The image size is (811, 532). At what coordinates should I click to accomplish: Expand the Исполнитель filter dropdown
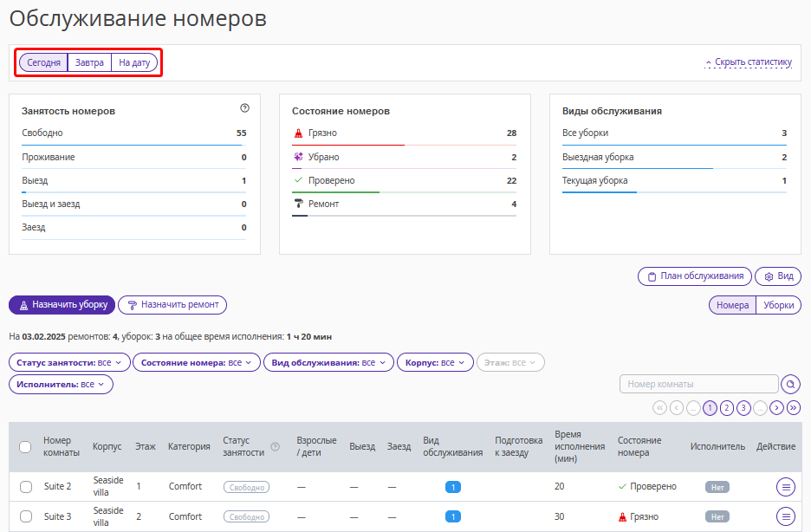[x=61, y=384]
